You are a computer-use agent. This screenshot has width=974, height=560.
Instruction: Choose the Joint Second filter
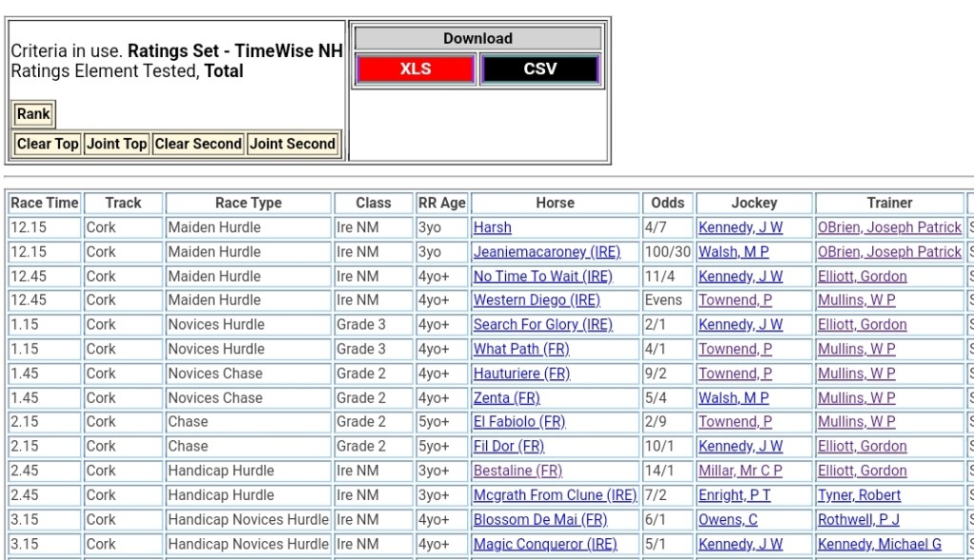[x=292, y=144]
